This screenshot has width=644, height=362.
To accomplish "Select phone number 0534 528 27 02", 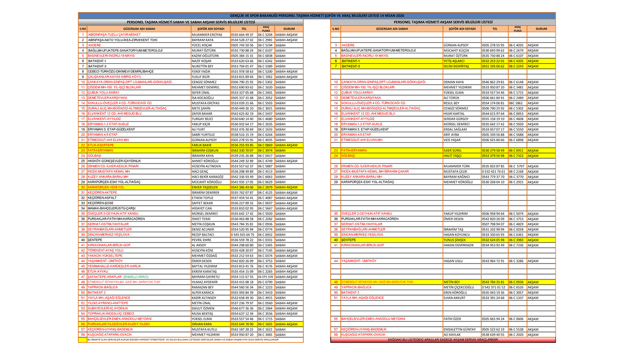I will coord(243,40).
